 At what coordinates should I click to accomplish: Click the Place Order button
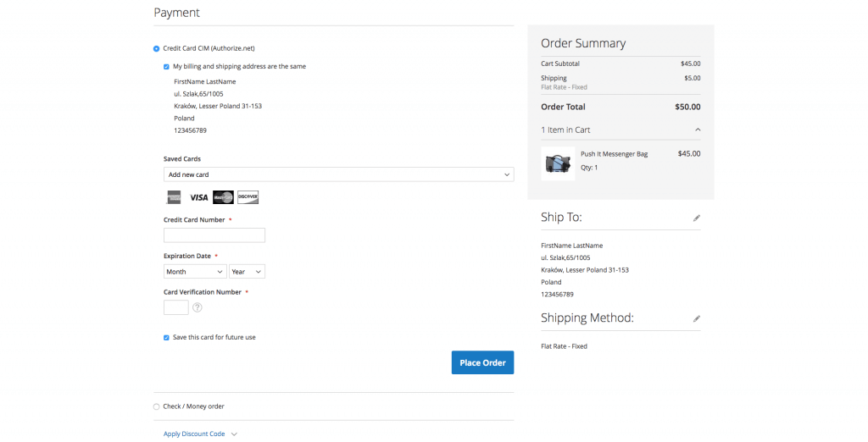click(x=482, y=362)
